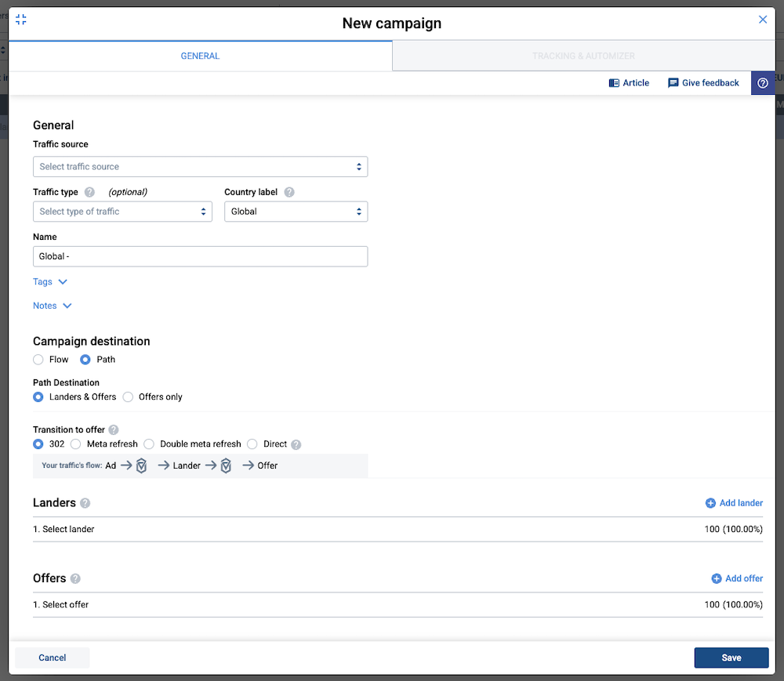
Task: Click the Add lander link
Action: click(x=734, y=503)
